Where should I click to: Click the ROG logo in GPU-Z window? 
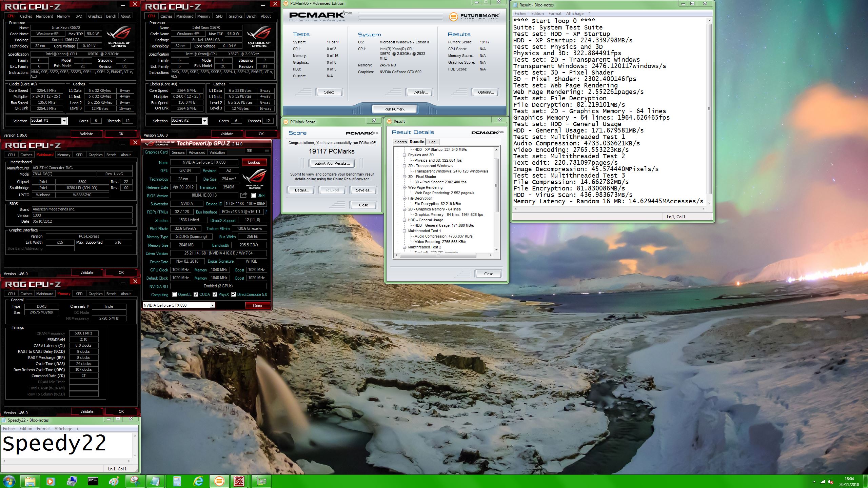coord(255,179)
